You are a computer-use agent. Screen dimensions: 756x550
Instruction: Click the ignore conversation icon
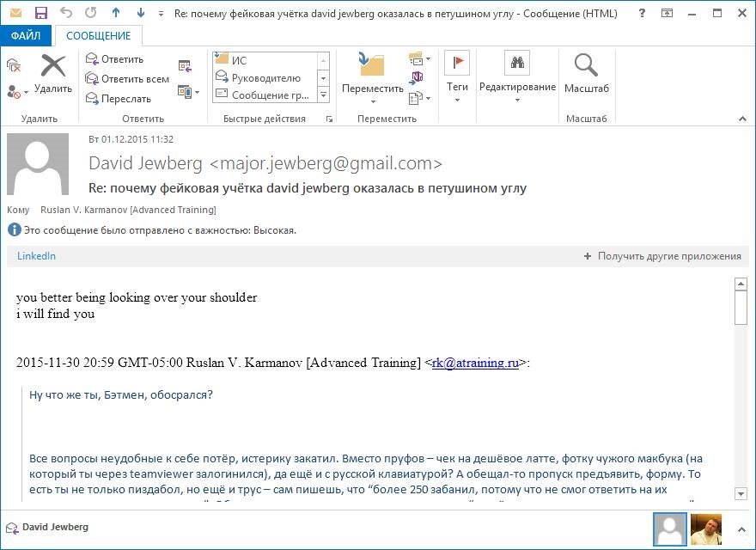coord(14,65)
